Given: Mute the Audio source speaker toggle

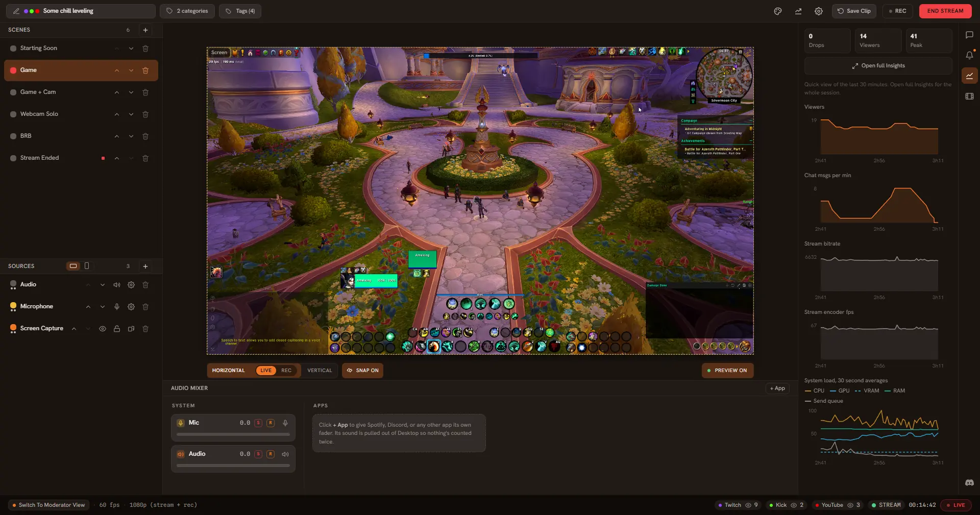Looking at the screenshot, I should [117, 285].
